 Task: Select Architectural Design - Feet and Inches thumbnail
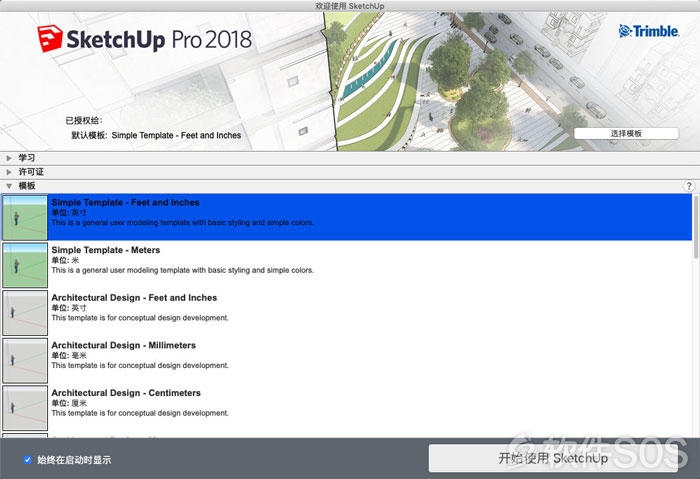click(25, 312)
